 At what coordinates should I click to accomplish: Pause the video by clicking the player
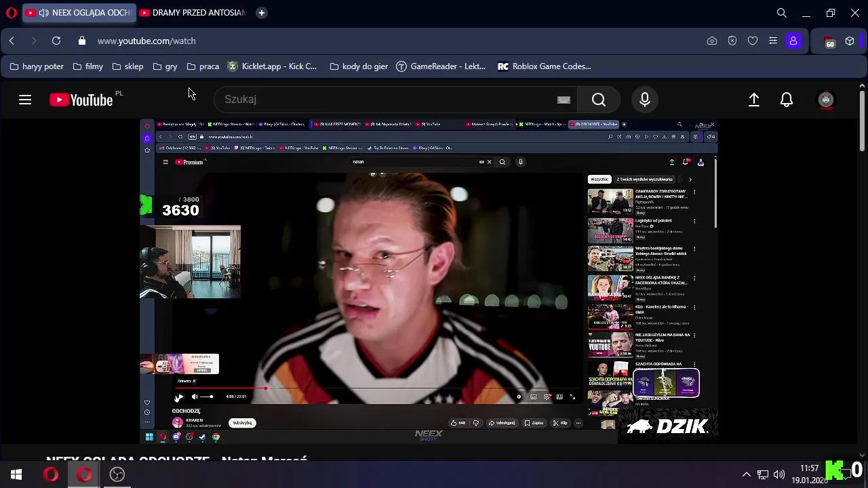coord(429,281)
